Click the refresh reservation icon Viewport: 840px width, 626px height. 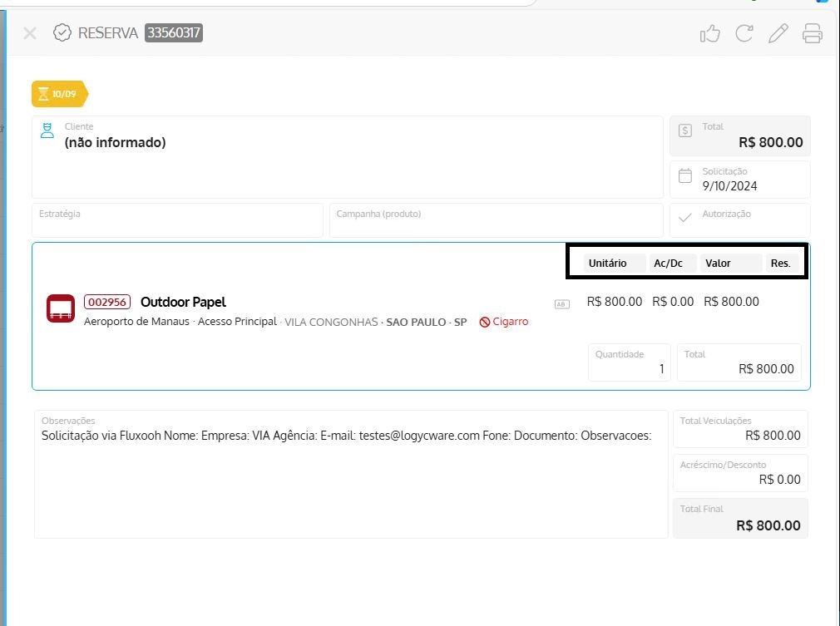click(x=744, y=33)
